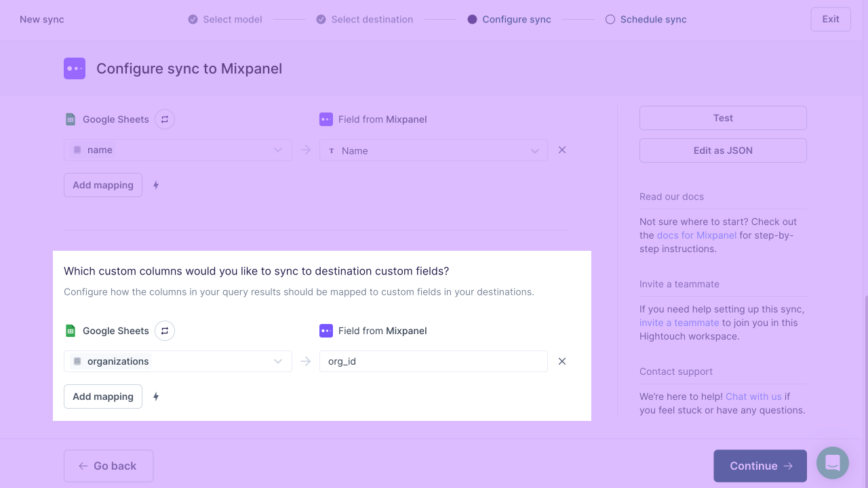
Task: Go to the Select model step
Action: [225, 20]
